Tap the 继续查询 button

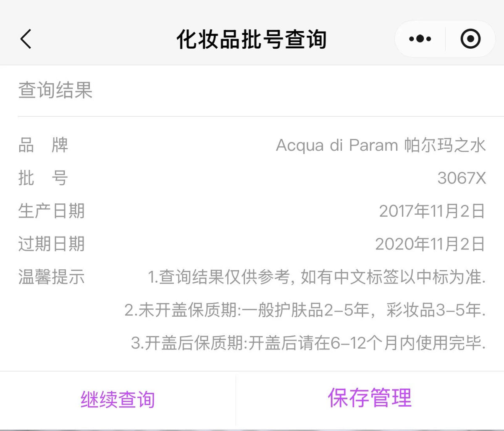pyautogui.click(x=118, y=399)
